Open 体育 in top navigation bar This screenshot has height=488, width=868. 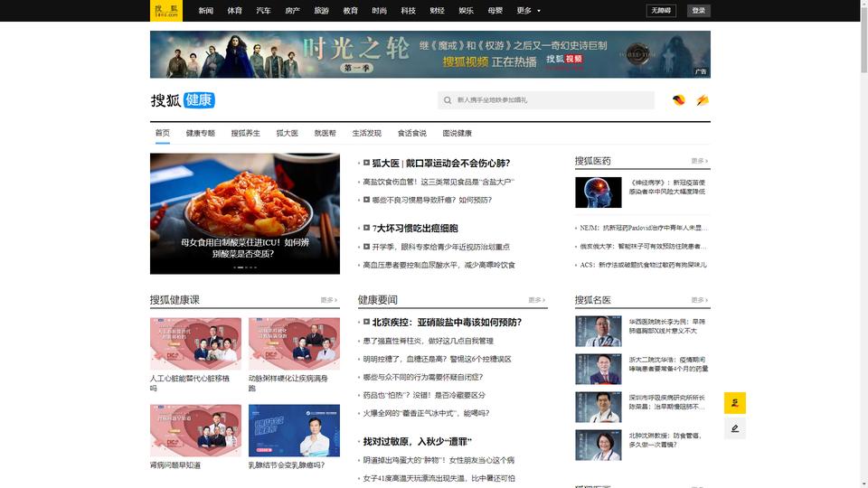[x=234, y=11]
